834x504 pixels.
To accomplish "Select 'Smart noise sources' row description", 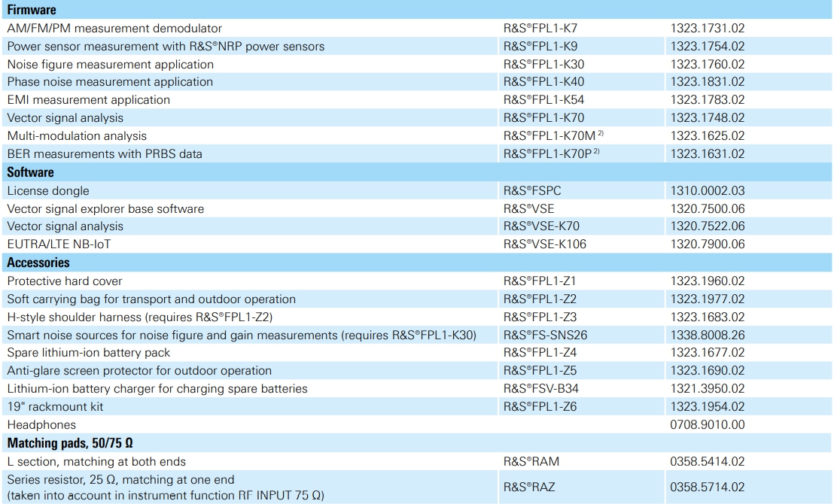I will [242, 335].
